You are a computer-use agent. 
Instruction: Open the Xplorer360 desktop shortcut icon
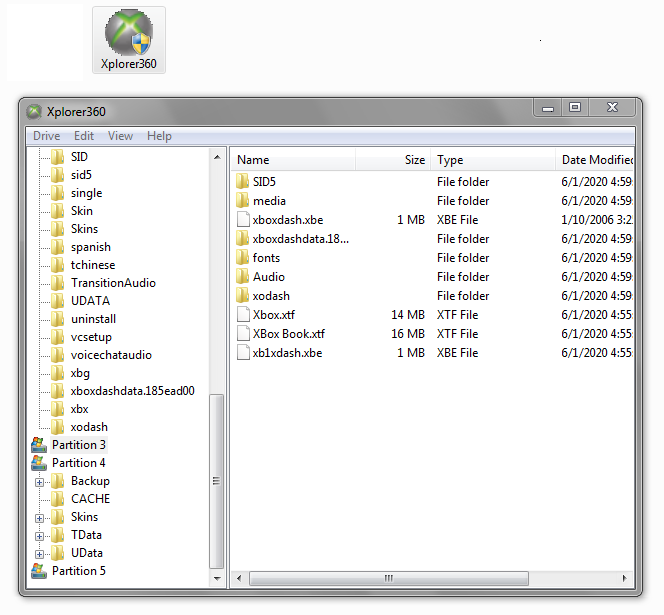coord(129,40)
